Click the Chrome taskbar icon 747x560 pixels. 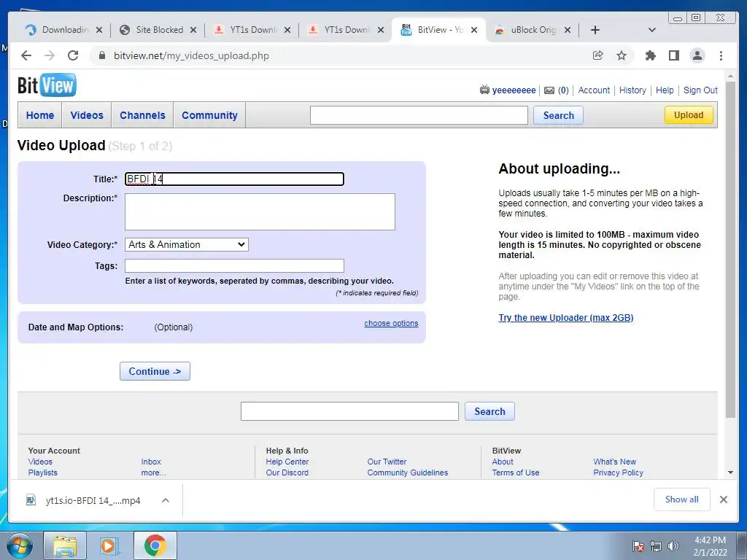[x=155, y=545]
